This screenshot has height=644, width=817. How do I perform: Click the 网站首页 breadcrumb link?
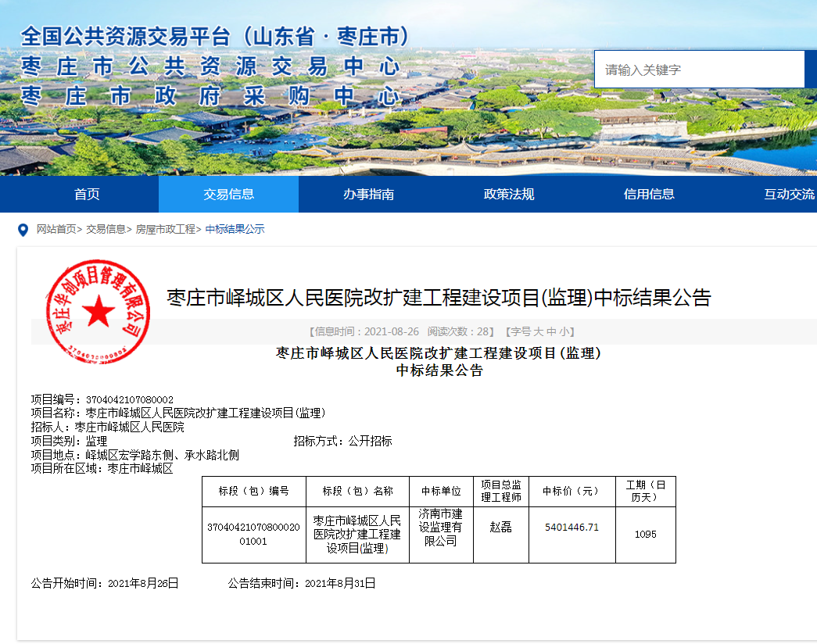point(56,230)
